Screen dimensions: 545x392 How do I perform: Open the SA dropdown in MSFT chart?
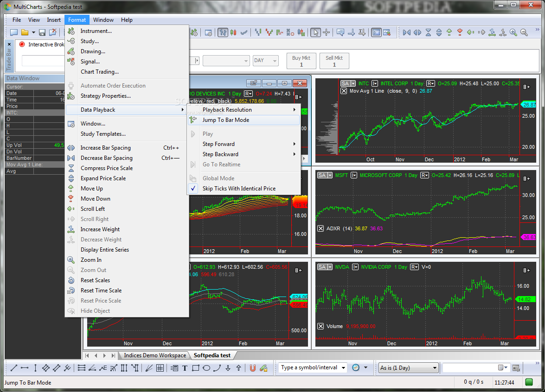click(x=330, y=175)
